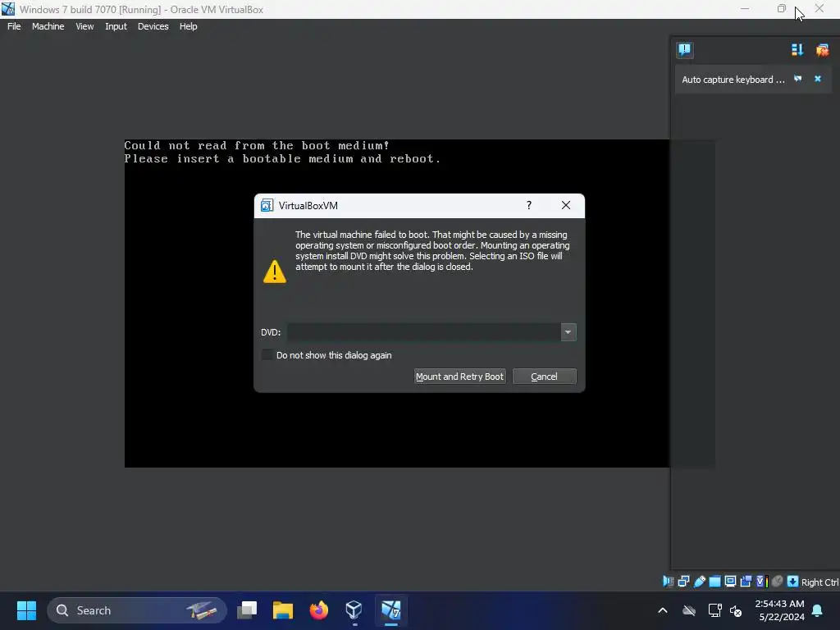840x630 pixels.
Task: Click the recording status indicator
Action: pos(746,582)
